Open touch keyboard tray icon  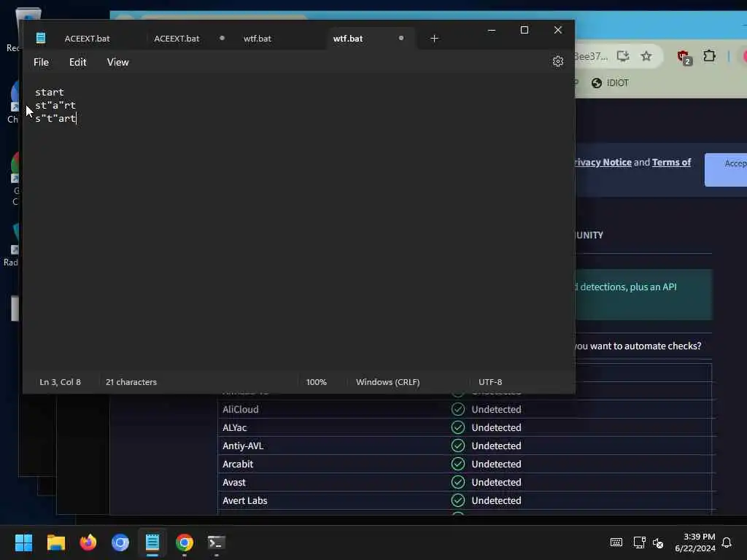click(616, 542)
